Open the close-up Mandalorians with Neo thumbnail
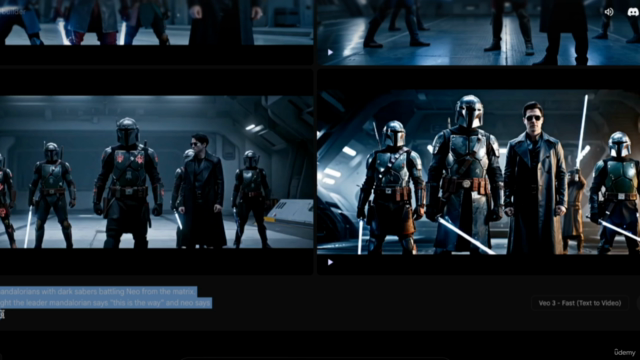Image resolution: width=640 pixels, height=360 pixels. [478, 172]
